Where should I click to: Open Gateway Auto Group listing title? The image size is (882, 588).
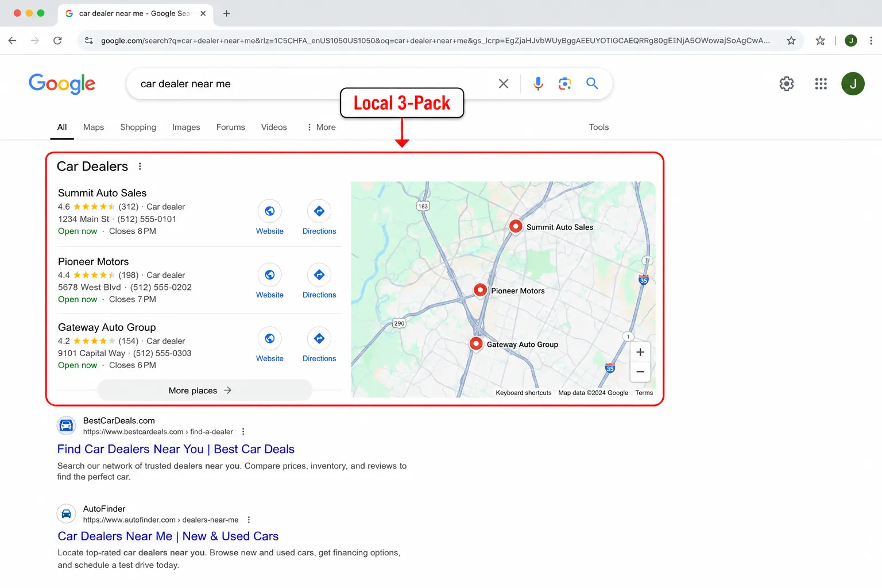coord(107,327)
